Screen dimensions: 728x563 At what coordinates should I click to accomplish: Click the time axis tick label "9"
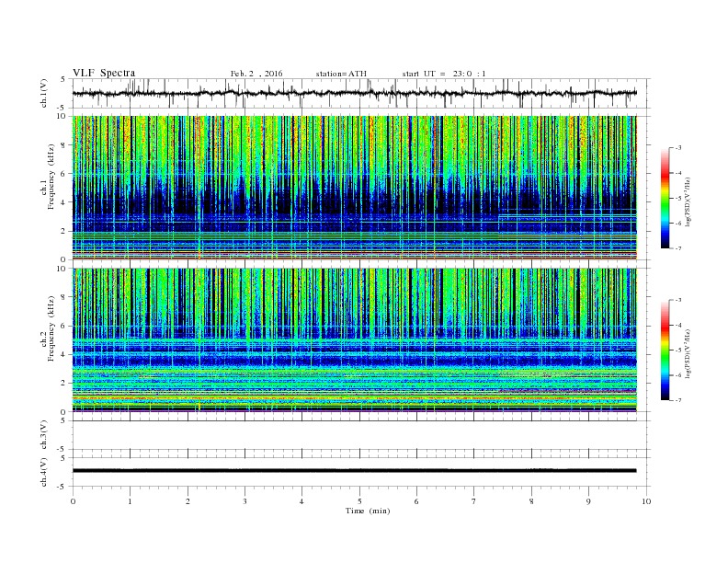click(x=588, y=501)
